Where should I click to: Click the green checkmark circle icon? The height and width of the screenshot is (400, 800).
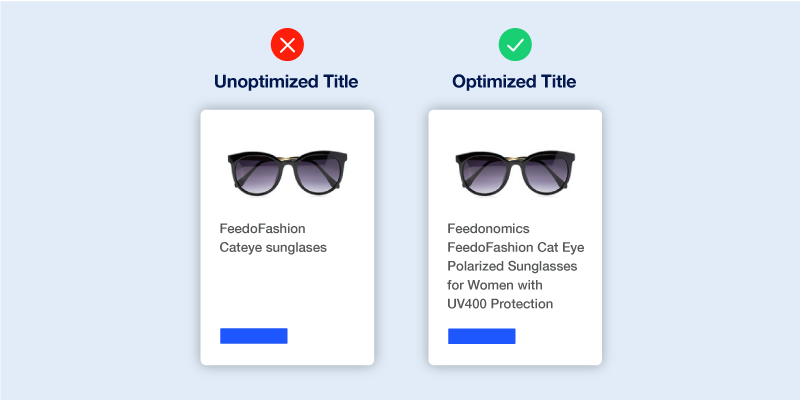515,45
